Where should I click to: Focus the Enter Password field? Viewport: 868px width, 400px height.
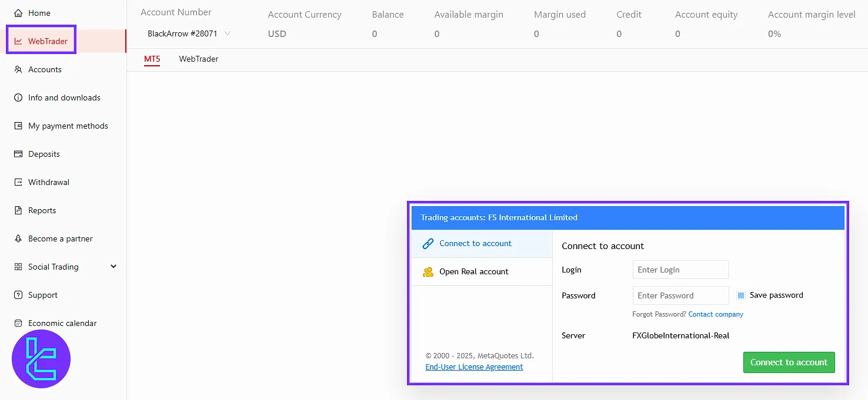tap(680, 295)
